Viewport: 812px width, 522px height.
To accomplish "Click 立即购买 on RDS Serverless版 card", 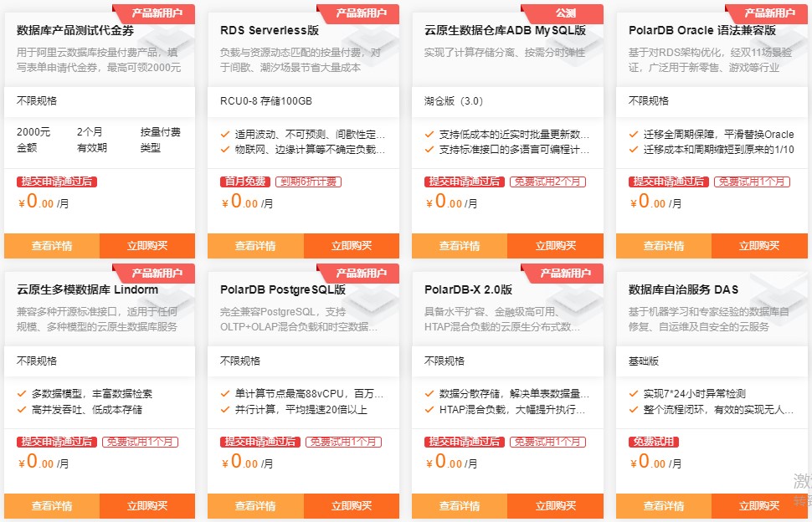I will pos(351,246).
